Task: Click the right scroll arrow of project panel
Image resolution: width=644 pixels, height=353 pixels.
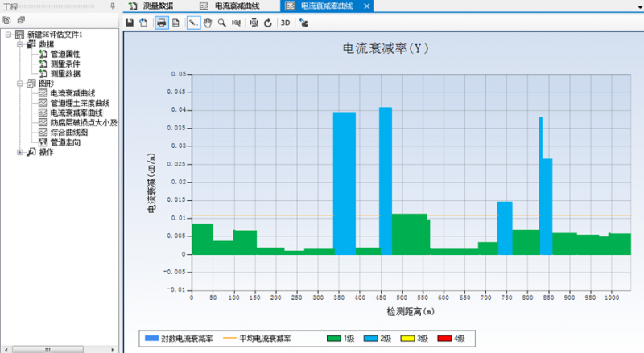Action: click(x=113, y=350)
